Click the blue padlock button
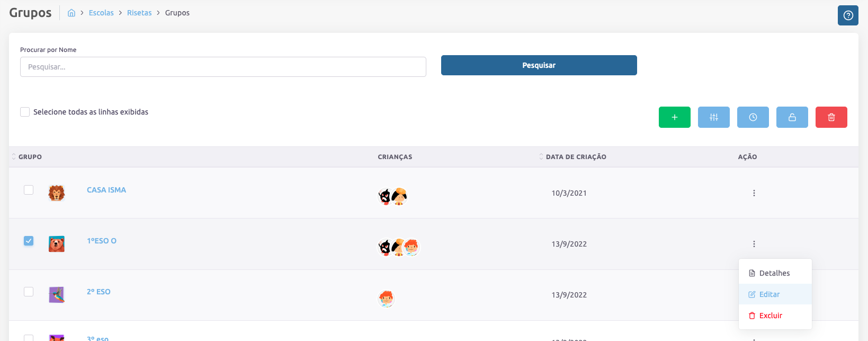Screen dimensions: 868x341 point(792,117)
